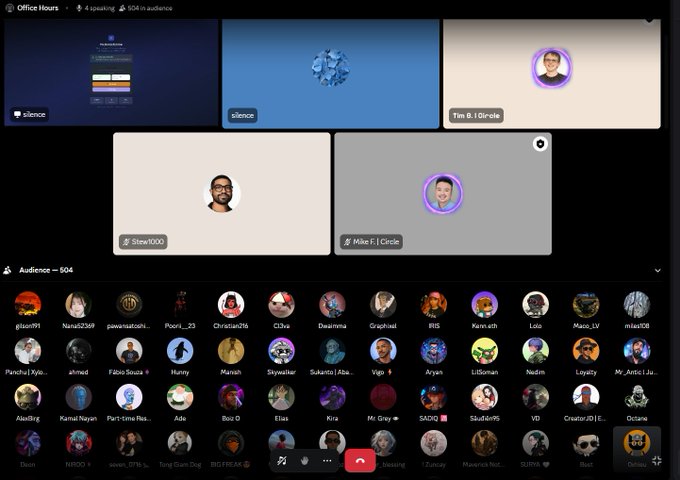Click the Panchu | Xylo... member name
This screenshot has height=480, width=680.
click(26, 372)
